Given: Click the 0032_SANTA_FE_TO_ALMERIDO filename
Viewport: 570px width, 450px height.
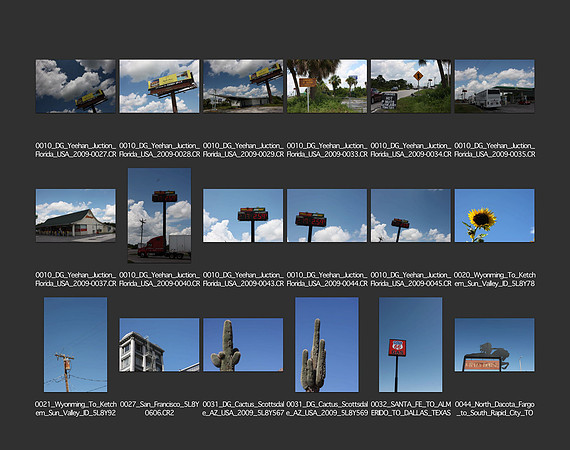Looking at the screenshot, I should point(411,409).
